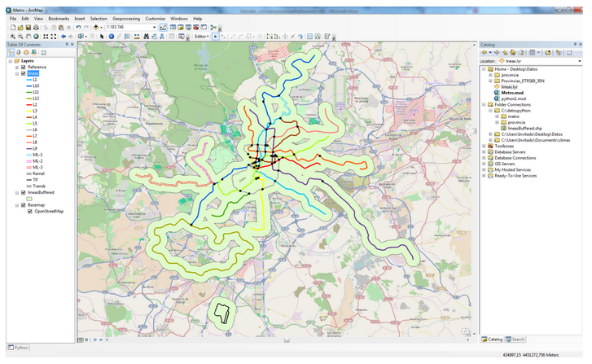Open the map scale dropdown
The image size is (592, 364).
154,27
